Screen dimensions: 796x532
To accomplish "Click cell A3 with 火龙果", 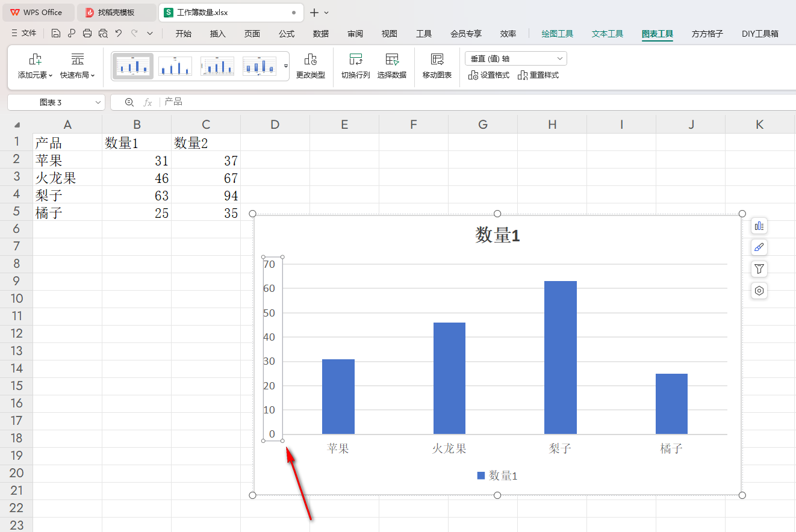I will click(x=67, y=178).
